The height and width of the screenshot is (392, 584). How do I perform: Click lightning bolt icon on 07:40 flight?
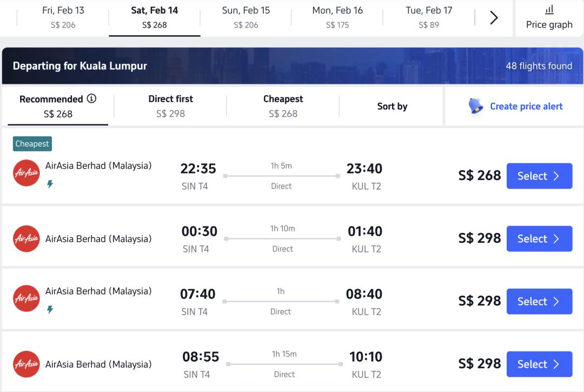50,310
